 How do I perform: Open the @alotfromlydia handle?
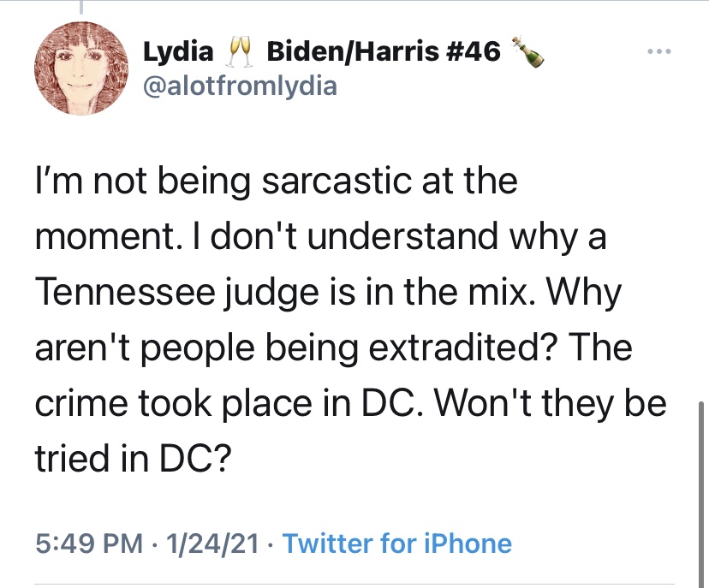240,86
